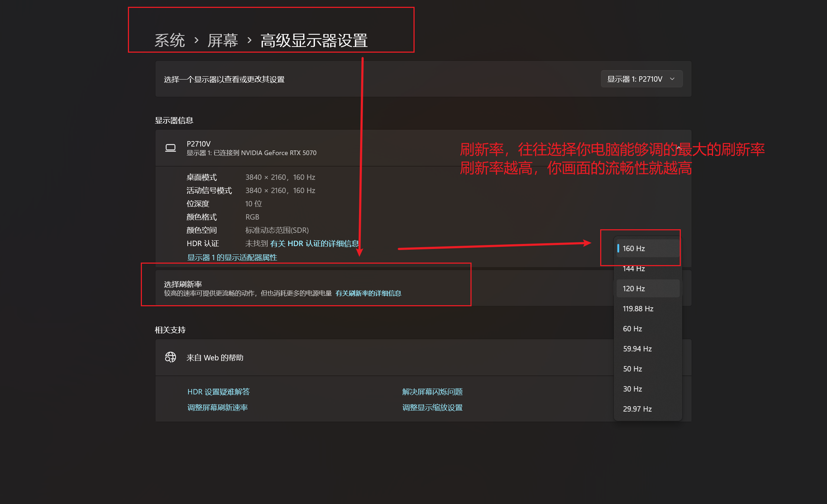Click the chevron in display selector
The height and width of the screenshot is (504, 827).
[x=672, y=79]
